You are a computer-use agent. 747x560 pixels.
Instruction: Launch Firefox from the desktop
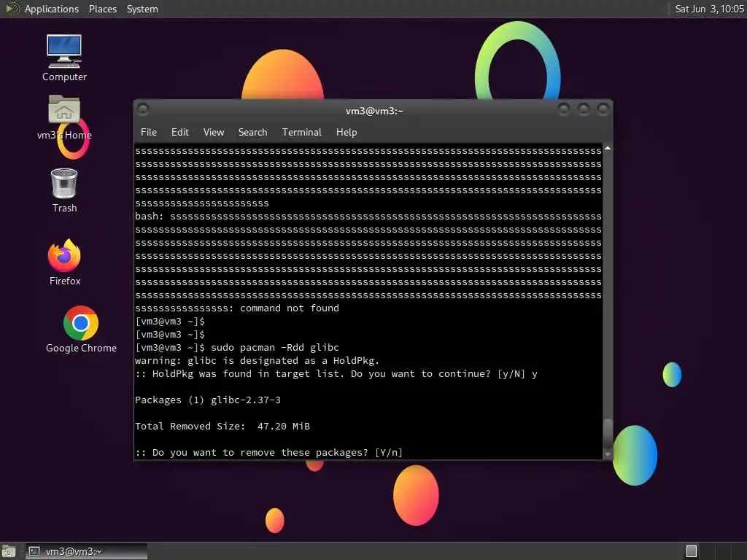(65, 262)
